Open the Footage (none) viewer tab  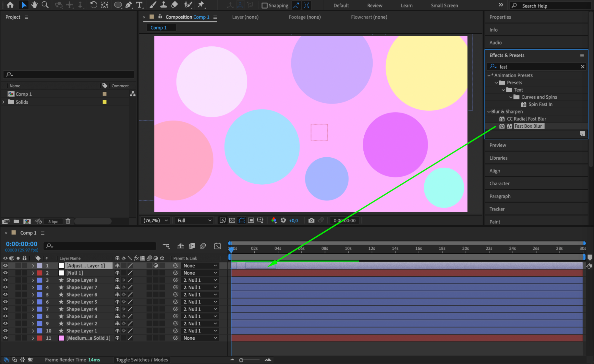pos(305,17)
